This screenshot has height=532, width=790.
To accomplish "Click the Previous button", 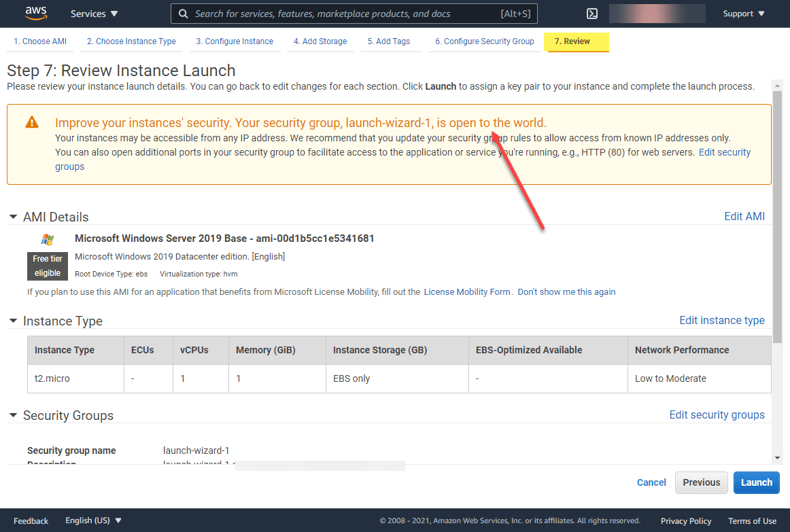I will click(702, 482).
